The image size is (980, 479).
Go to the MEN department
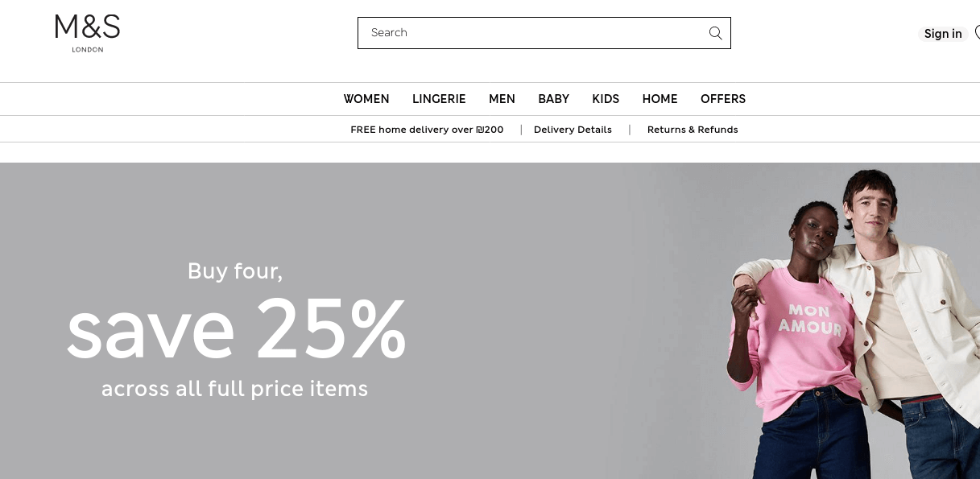point(502,99)
